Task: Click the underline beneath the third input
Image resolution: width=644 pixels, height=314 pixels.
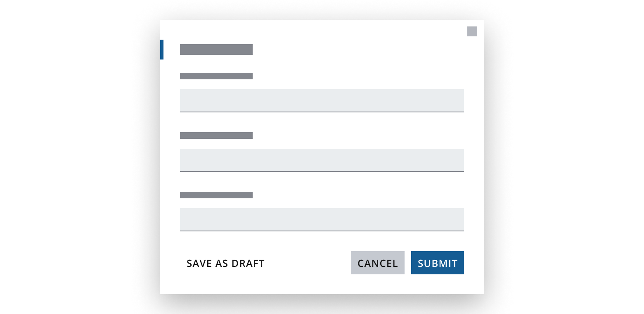Action: (322, 231)
